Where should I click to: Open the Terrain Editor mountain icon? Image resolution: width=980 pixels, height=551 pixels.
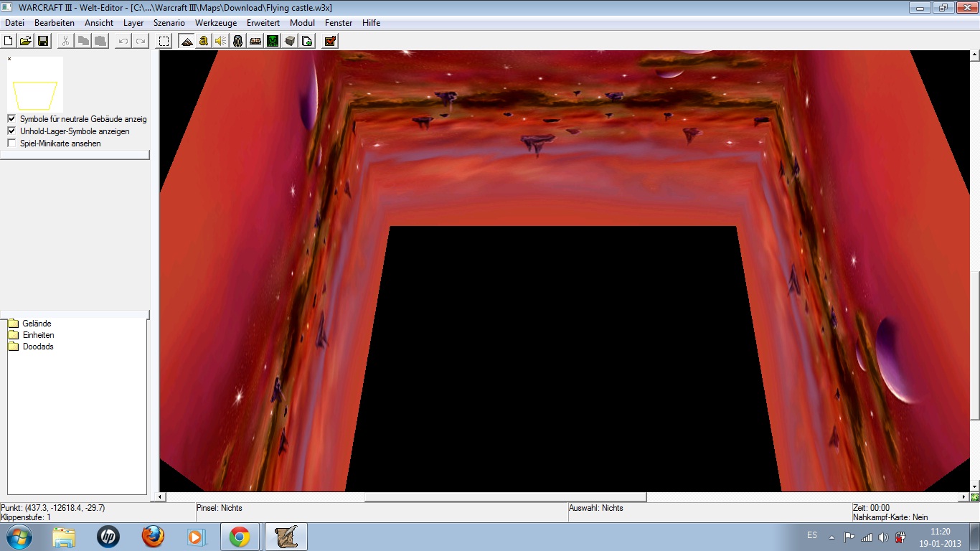[x=187, y=41]
